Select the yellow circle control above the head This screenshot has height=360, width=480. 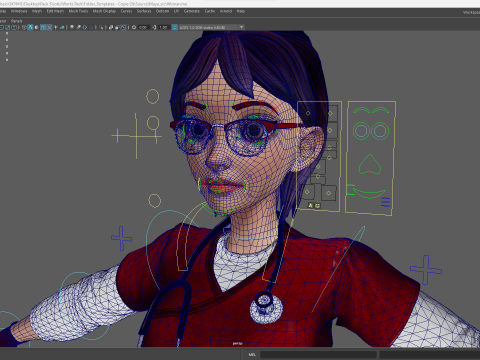(x=153, y=96)
